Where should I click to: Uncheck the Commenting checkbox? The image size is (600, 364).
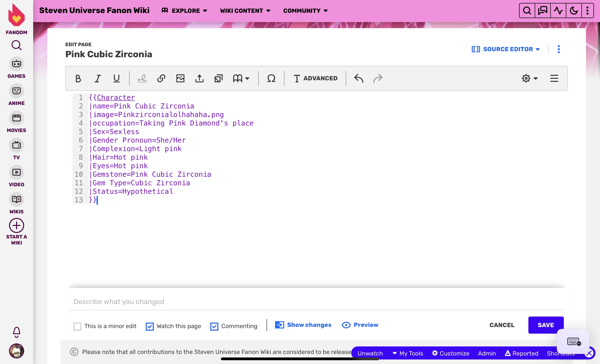[214, 326]
